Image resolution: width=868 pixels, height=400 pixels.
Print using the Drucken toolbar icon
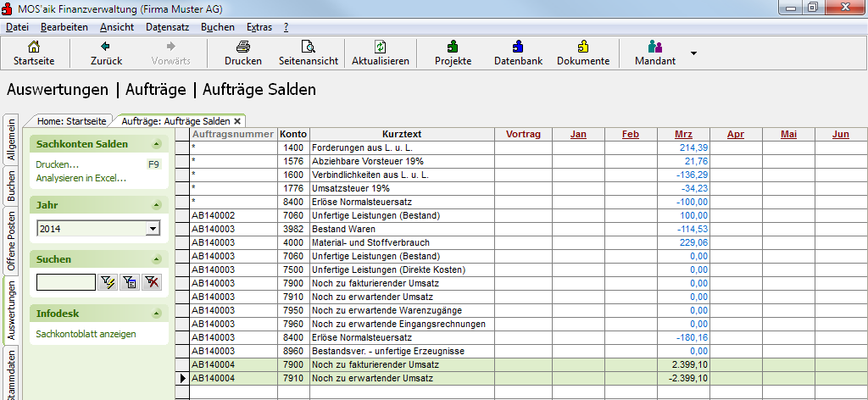tap(243, 53)
